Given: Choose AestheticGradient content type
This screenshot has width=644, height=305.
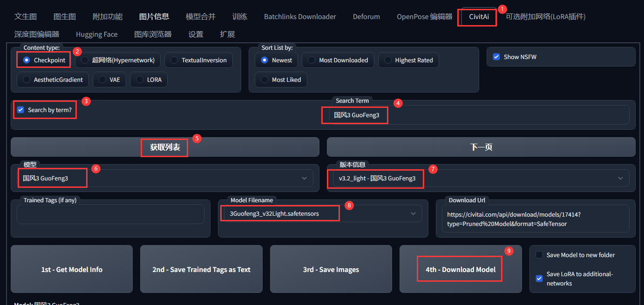Looking at the screenshot, I should point(53,80).
